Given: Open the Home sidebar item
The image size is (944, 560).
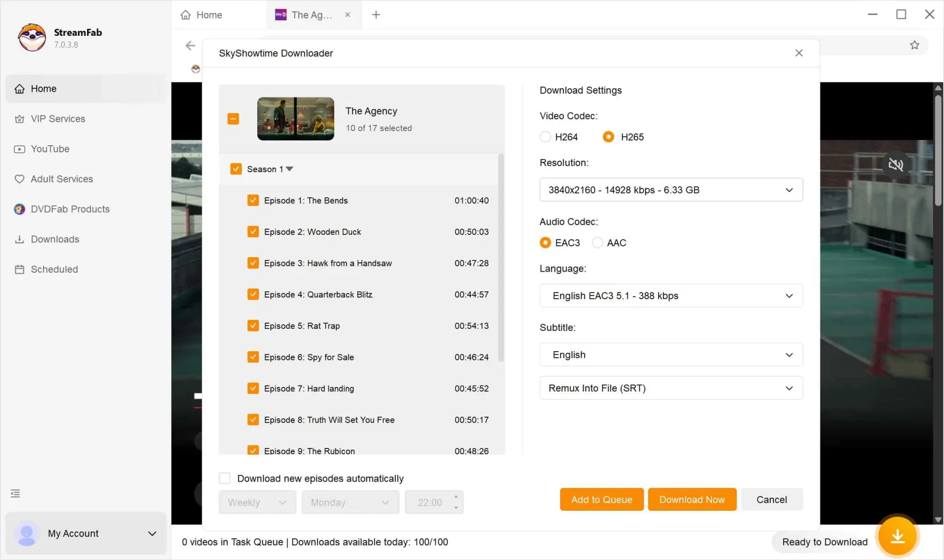Looking at the screenshot, I should [x=86, y=89].
